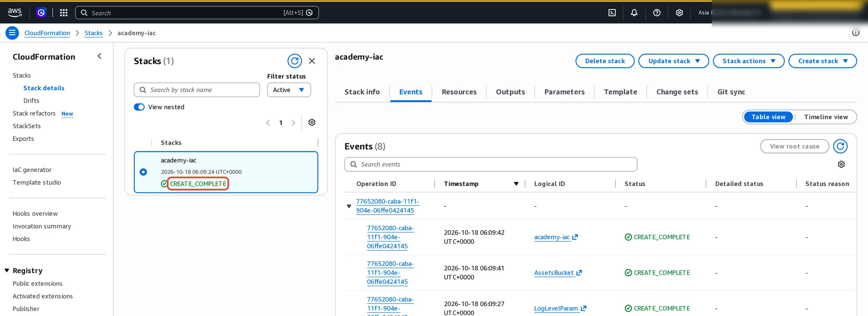Image resolution: width=868 pixels, height=316 pixels.
Task: Open the Stack actions dropdown
Action: (749, 61)
